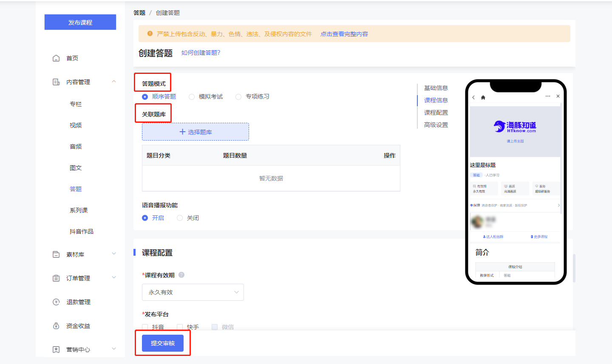This screenshot has height=364, width=612.
Task: Click the blurred avatar in phone preview
Action: 478,222
